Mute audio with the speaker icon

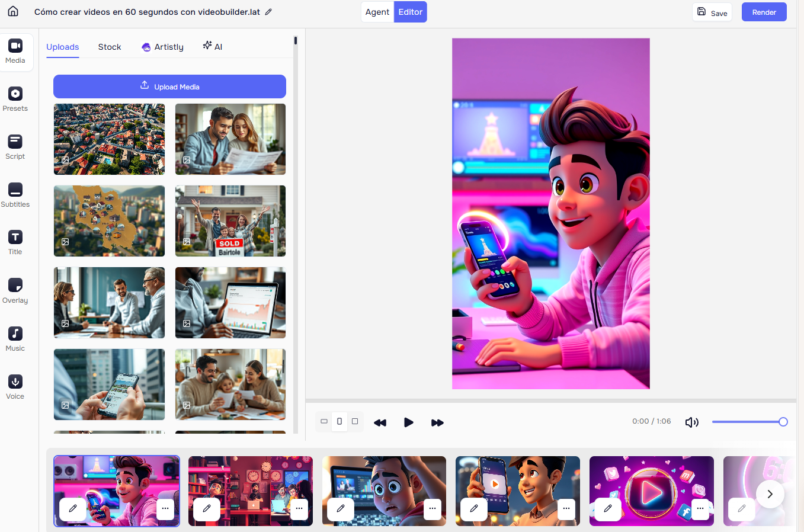click(x=691, y=422)
